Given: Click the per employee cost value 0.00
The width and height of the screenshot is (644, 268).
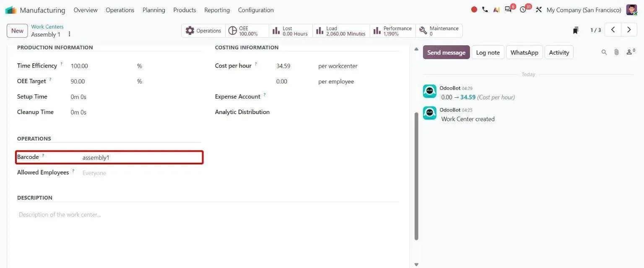Looking at the screenshot, I should (x=282, y=81).
